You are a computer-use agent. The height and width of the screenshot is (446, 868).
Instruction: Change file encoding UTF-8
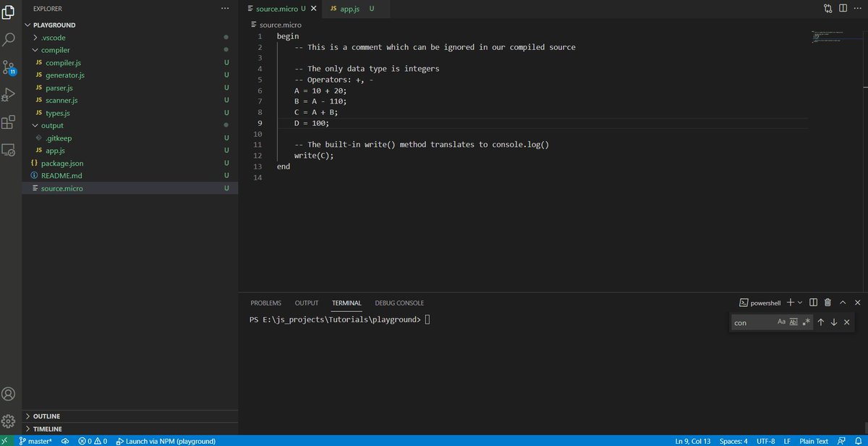(x=766, y=441)
